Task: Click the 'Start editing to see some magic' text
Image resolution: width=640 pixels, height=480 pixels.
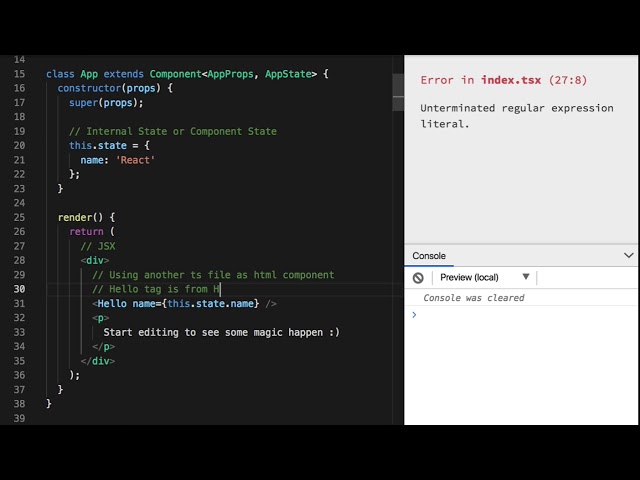Action: (x=220, y=332)
